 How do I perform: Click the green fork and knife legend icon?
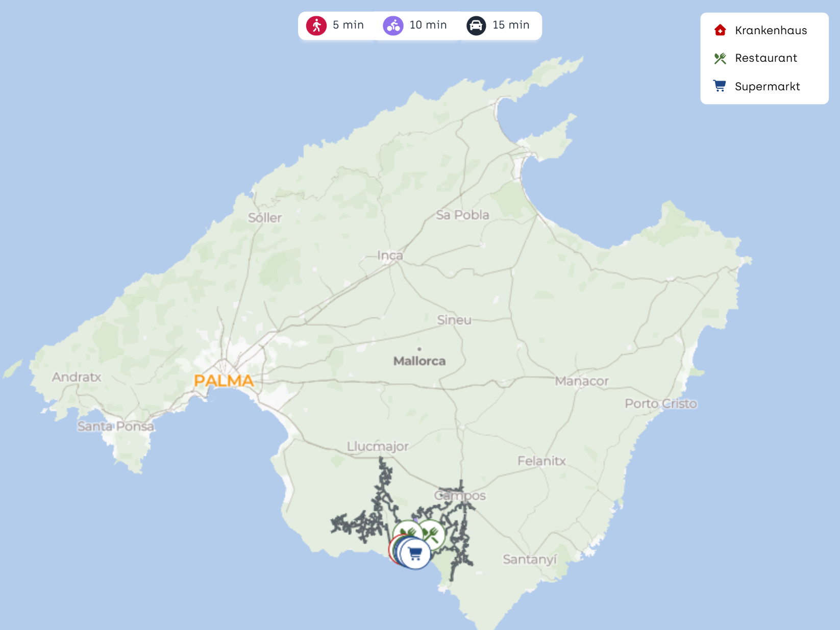[720, 59]
